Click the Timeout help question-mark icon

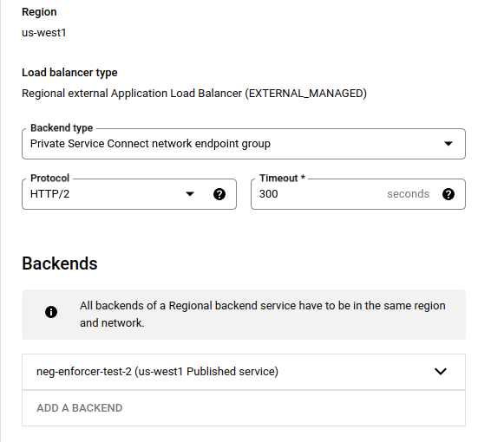tap(448, 194)
